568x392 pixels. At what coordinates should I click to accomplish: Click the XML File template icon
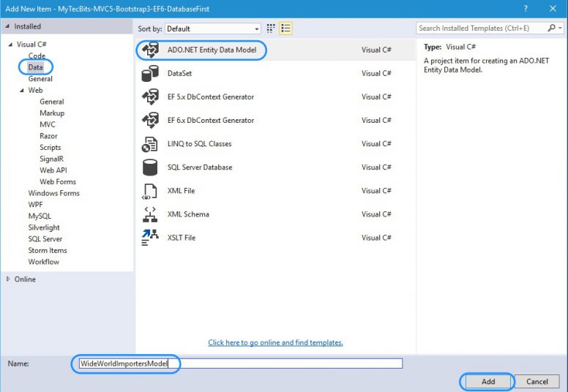tap(150, 191)
